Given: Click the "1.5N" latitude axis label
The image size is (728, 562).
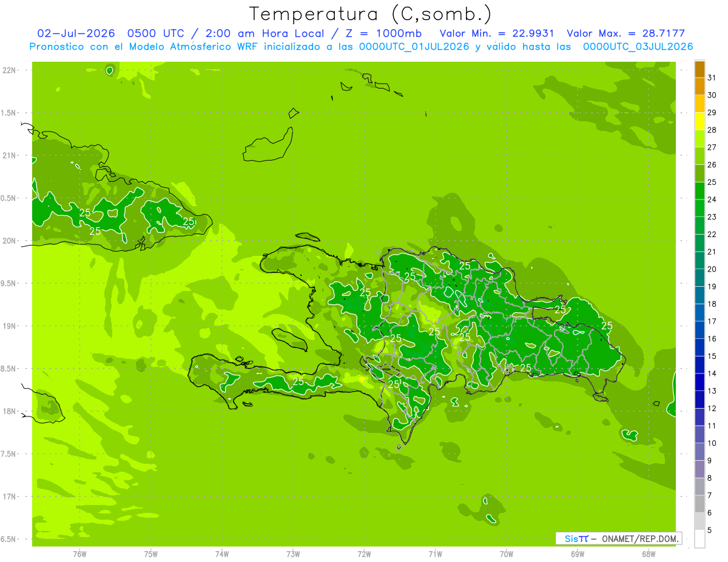Looking at the screenshot, I should point(10,113).
